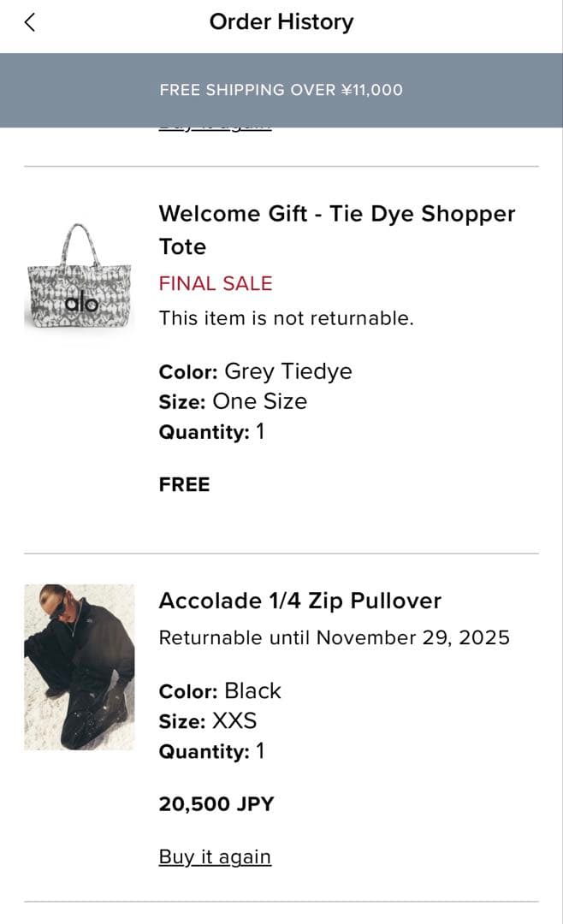Screen dimensions: 563x924
Task: Select the Black color value
Action: tap(252, 690)
